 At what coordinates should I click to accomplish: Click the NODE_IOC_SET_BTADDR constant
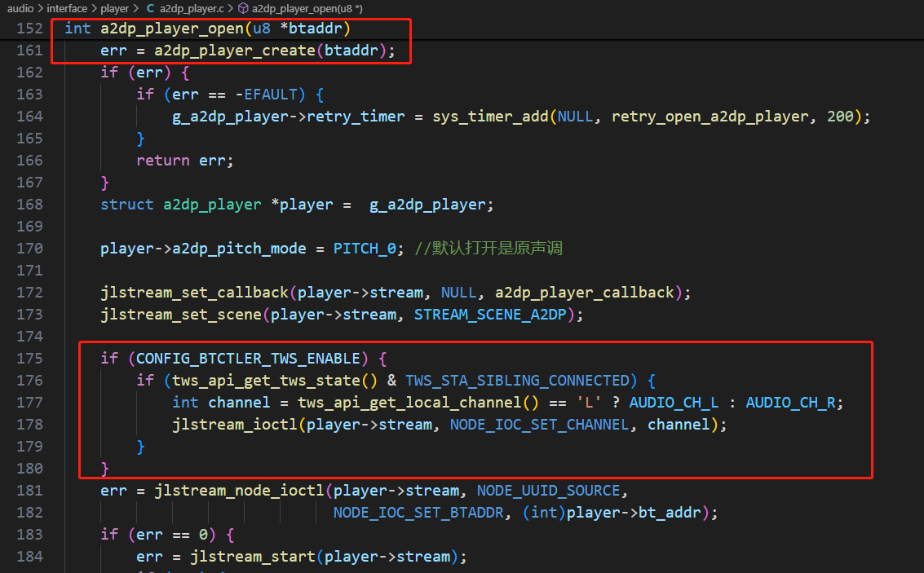pyautogui.click(x=418, y=513)
